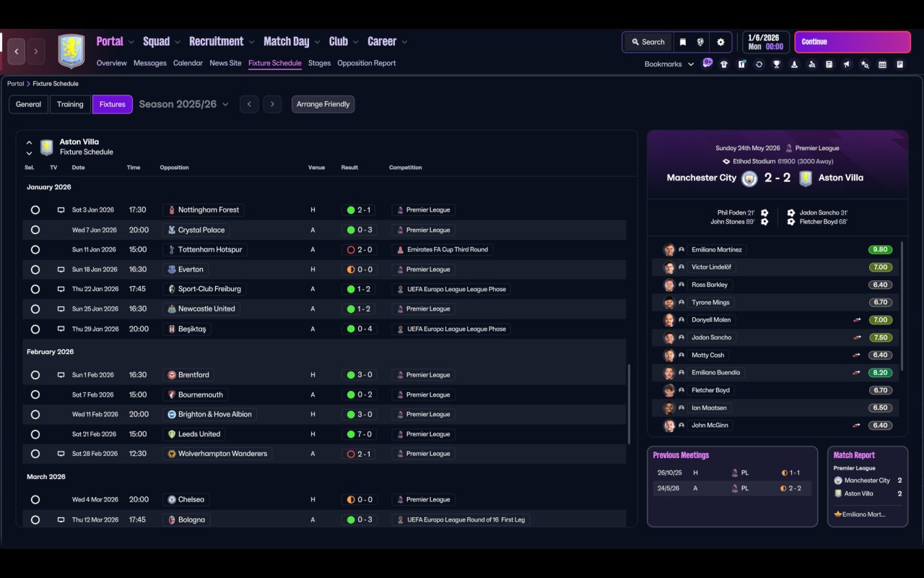Open the notifications chat bubble with 9+ badge
This screenshot has width=924, height=578.
[707, 63]
